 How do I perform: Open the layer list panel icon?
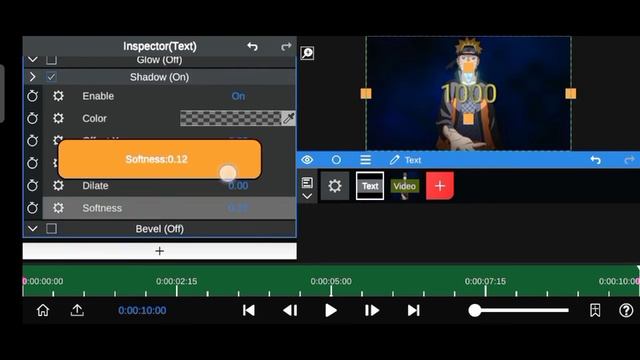pyautogui.click(x=307, y=182)
